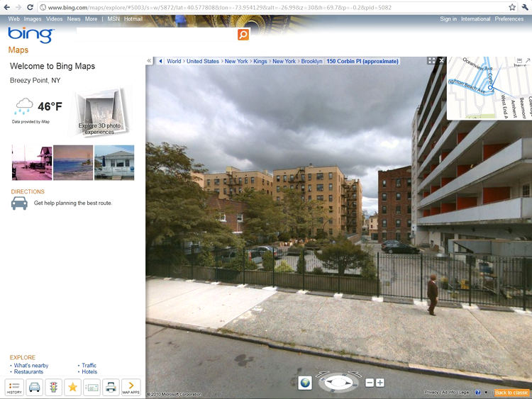Open the Videos menu item

coord(55,19)
